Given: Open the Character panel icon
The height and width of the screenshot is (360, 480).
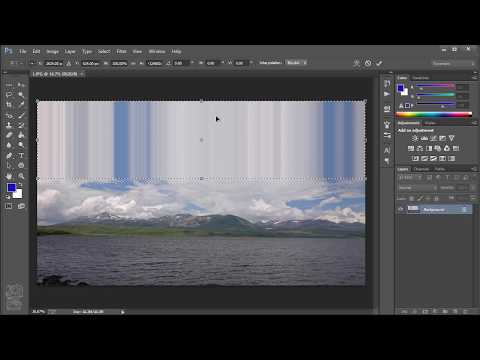Looking at the screenshot, I should coord(387,150).
